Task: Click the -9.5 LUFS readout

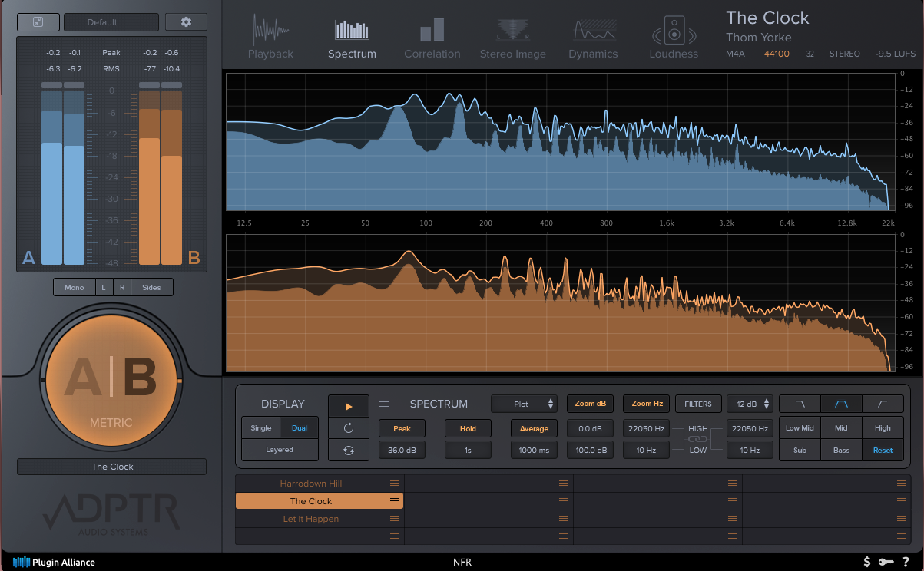Action: point(896,54)
